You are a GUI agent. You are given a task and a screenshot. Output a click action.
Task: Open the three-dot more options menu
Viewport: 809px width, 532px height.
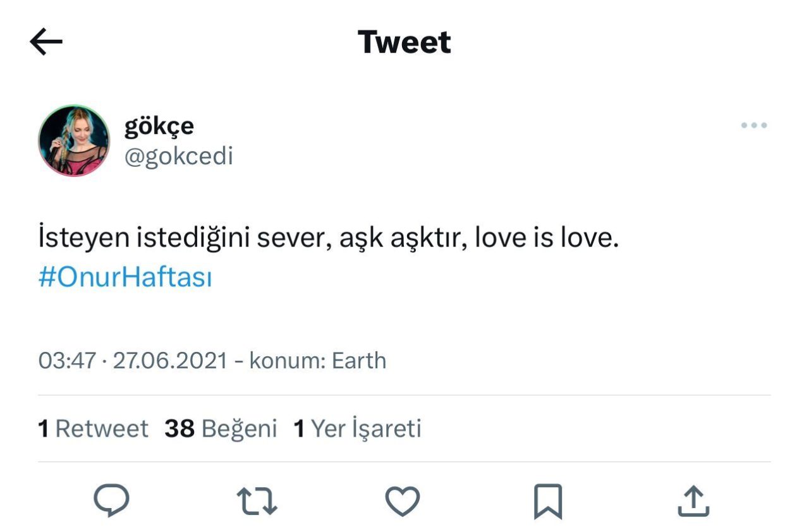[754, 126]
